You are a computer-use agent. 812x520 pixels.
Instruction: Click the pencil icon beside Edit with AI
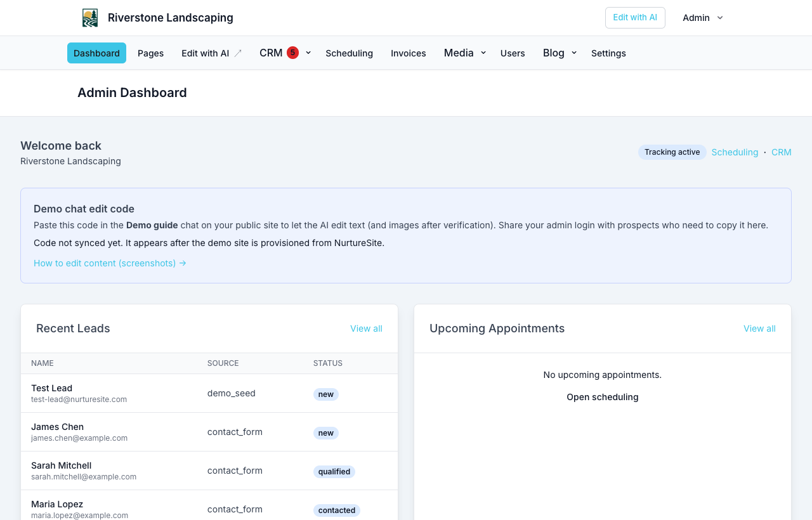click(238, 53)
